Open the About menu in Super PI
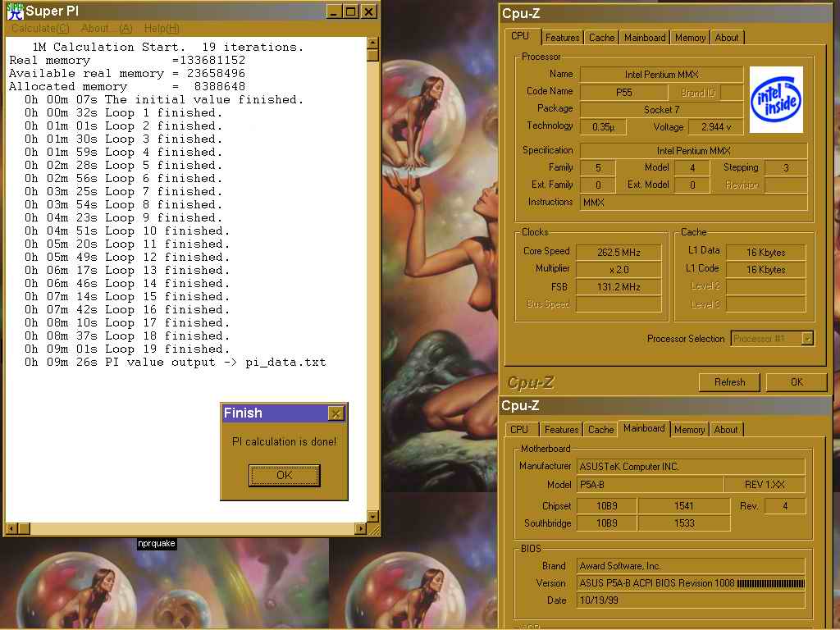The image size is (840, 630). pyautogui.click(x=107, y=29)
